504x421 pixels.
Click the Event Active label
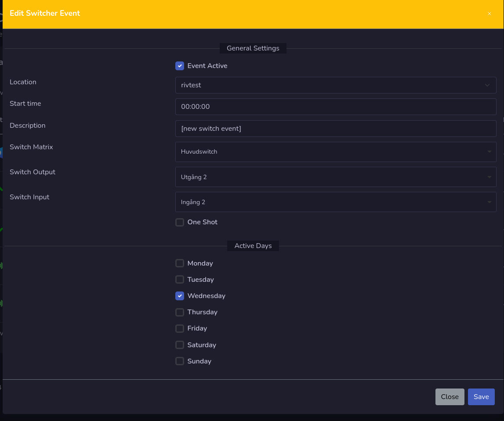click(x=207, y=66)
